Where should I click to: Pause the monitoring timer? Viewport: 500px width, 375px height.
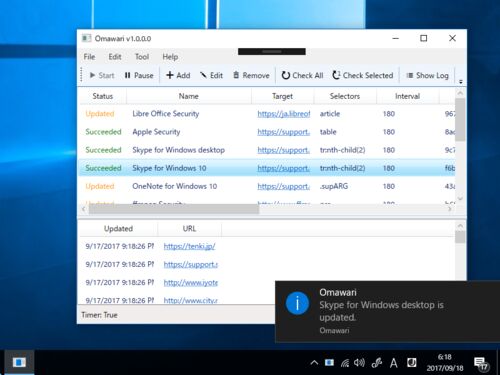coord(139,75)
